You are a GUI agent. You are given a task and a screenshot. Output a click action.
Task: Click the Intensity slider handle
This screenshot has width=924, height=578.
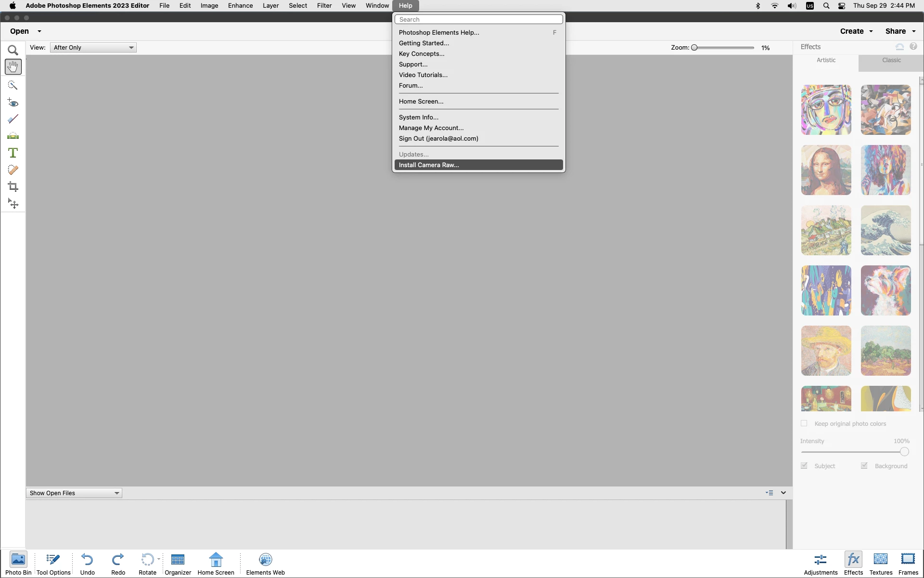tap(904, 452)
